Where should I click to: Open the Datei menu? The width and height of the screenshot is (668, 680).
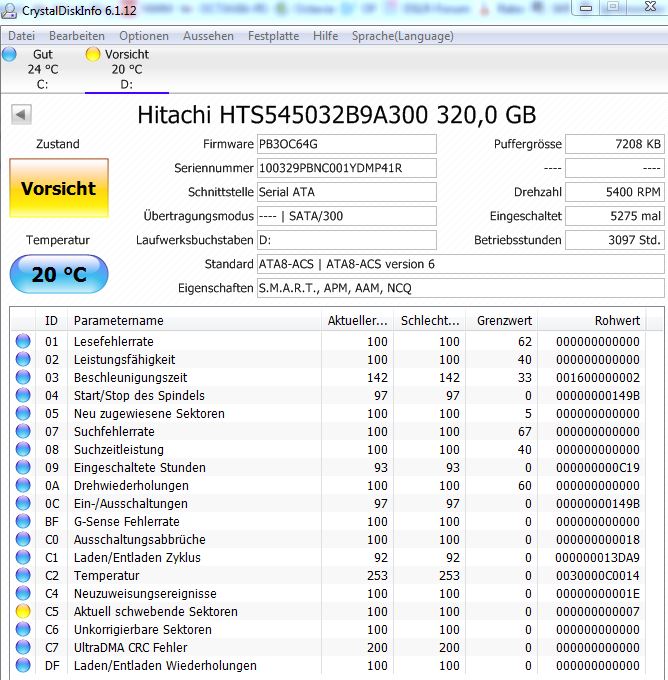pos(21,36)
